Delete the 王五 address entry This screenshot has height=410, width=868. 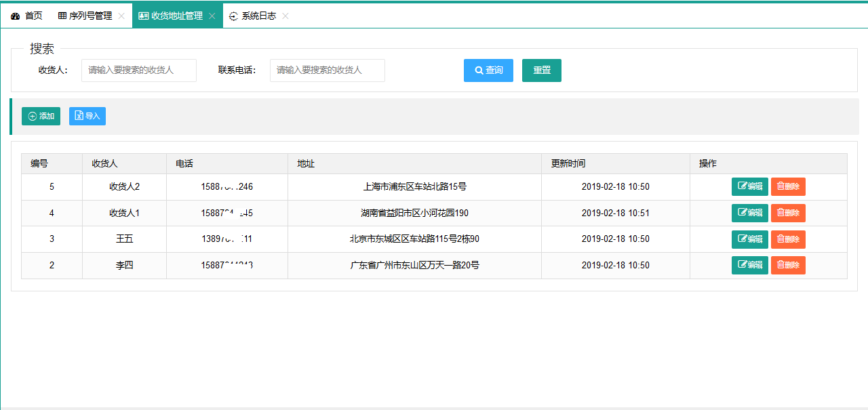pyautogui.click(x=788, y=239)
